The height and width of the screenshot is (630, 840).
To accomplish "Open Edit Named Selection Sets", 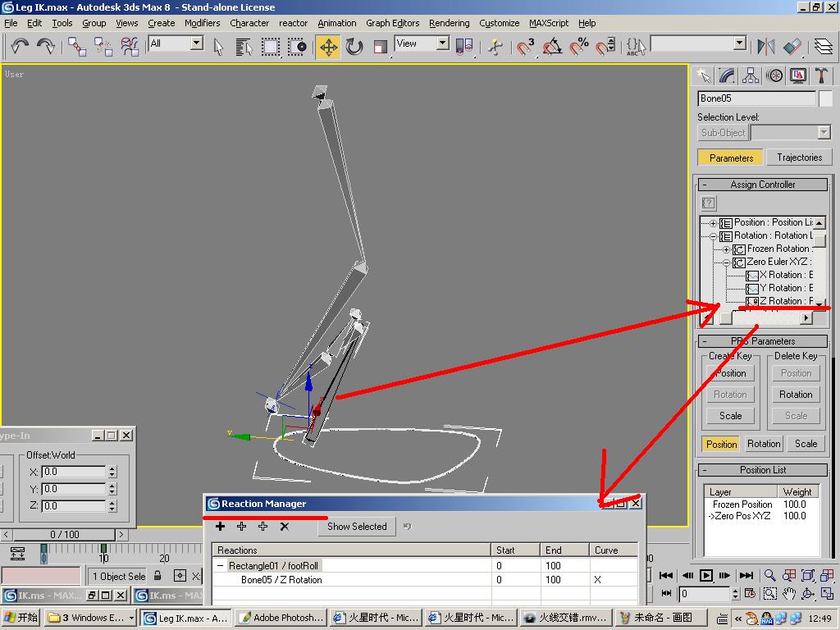I will click(x=636, y=47).
